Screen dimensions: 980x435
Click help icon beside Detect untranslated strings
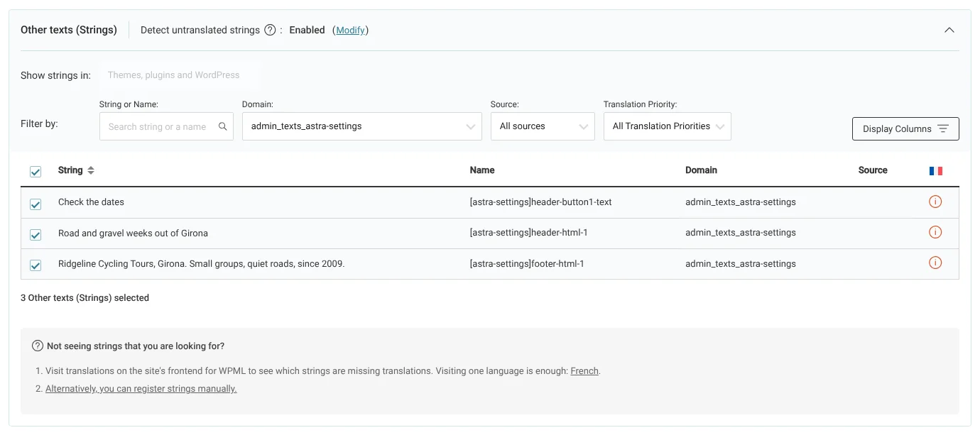tap(270, 30)
